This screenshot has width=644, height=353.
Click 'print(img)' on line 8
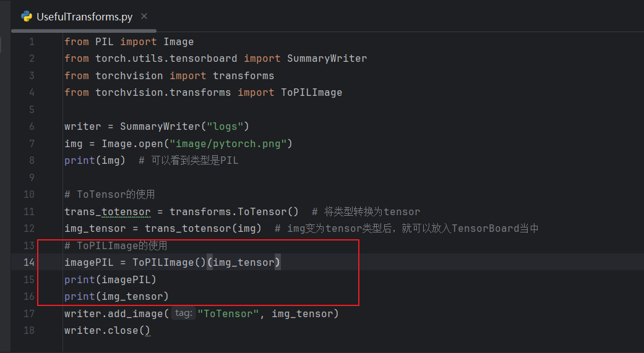(95, 161)
